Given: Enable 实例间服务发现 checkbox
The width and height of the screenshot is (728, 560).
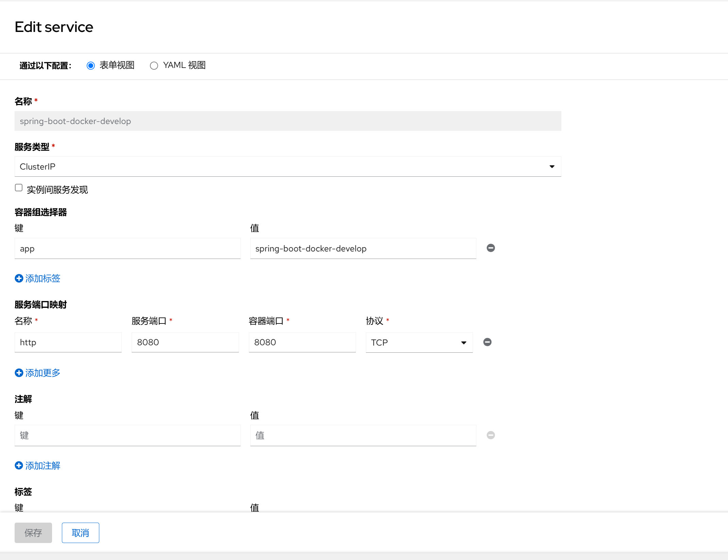Looking at the screenshot, I should (19, 188).
